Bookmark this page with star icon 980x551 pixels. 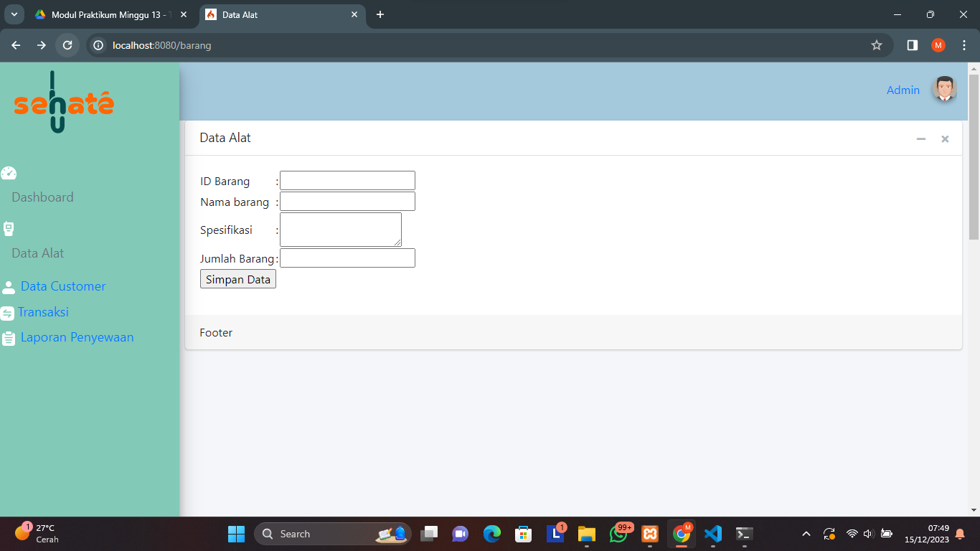pos(876,45)
